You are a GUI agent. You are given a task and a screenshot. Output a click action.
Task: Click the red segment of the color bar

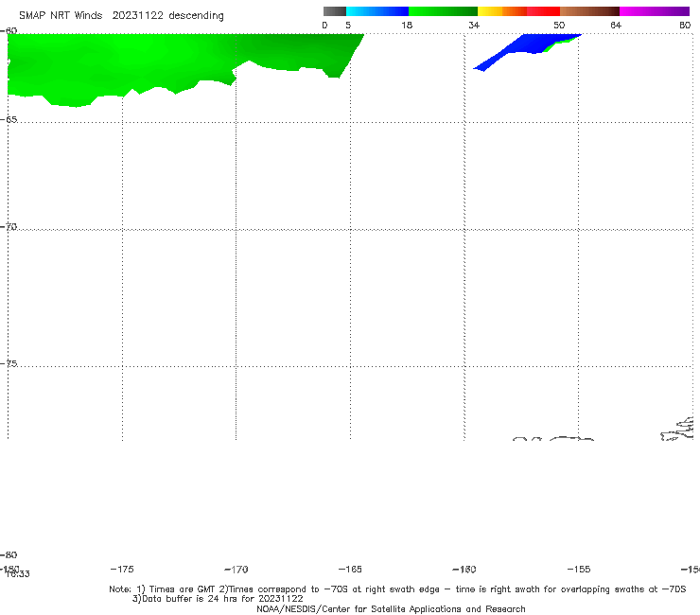pos(543,11)
